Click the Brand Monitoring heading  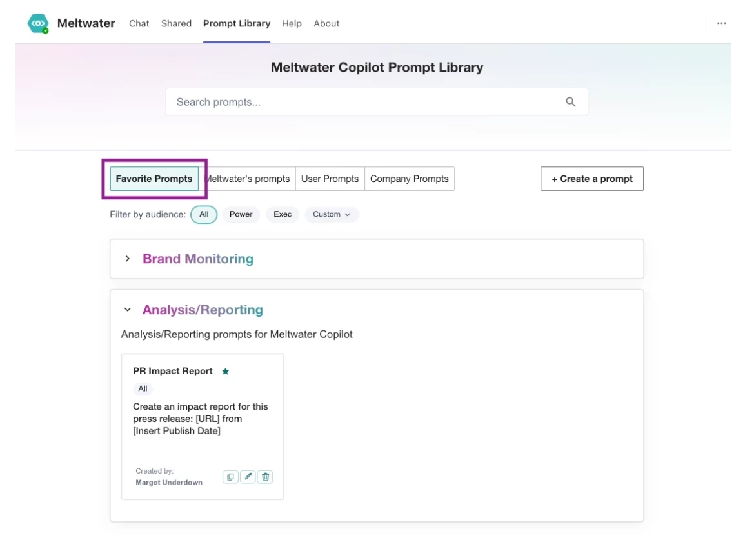point(198,259)
